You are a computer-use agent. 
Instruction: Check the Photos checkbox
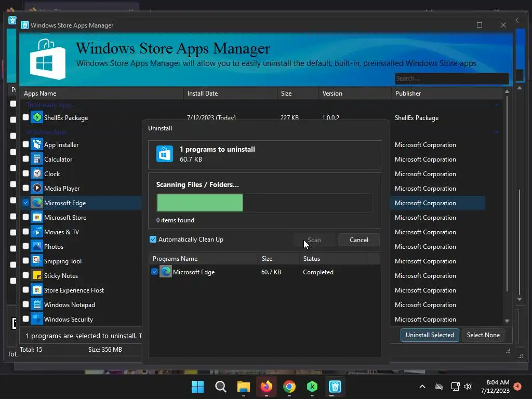26,246
